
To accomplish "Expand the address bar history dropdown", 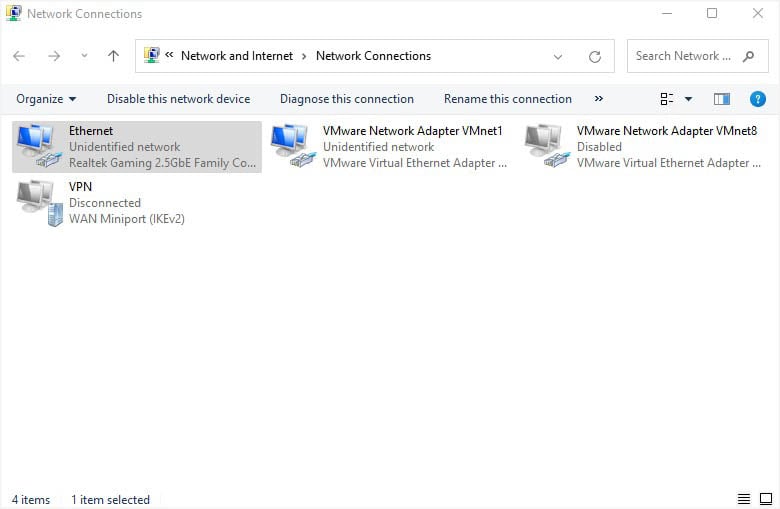I will coord(558,56).
